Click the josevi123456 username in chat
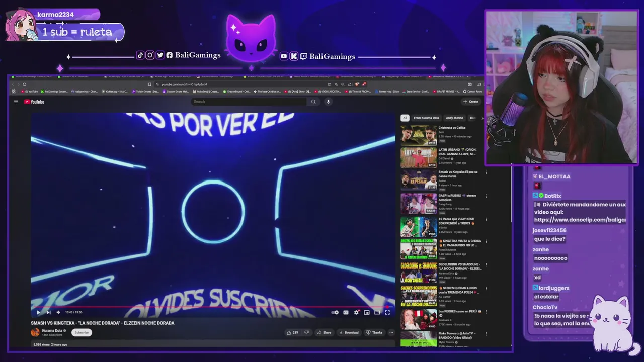 (x=549, y=230)
